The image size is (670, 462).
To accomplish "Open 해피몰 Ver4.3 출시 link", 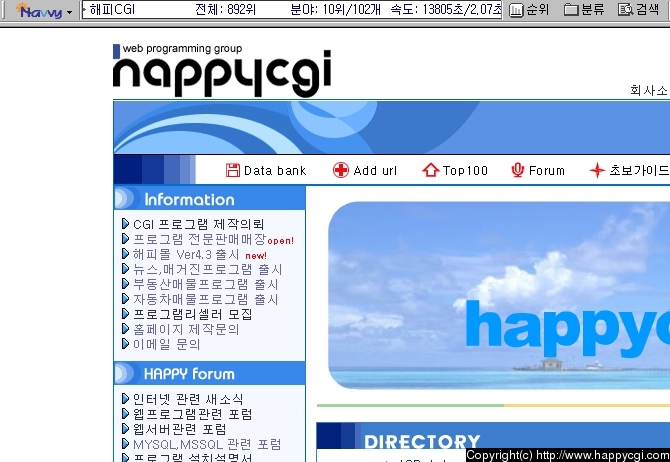I will 186,254.
